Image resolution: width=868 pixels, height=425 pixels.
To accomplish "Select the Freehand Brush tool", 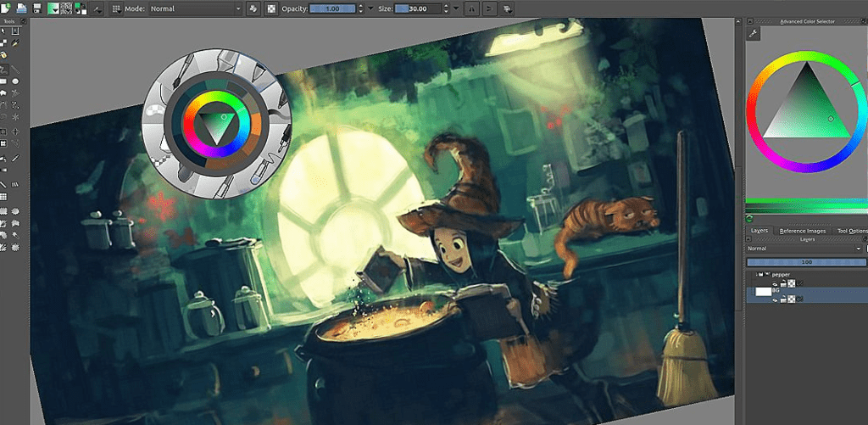I will pyautogui.click(x=4, y=70).
